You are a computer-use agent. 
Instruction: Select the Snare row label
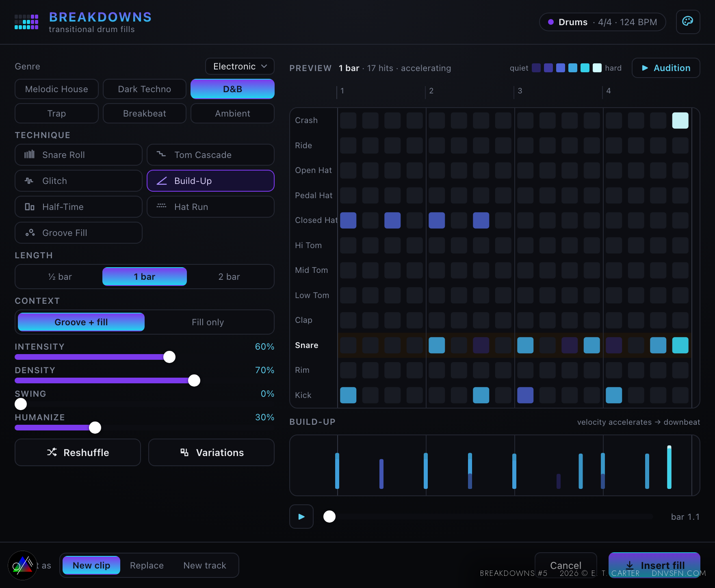click(307, 345)
